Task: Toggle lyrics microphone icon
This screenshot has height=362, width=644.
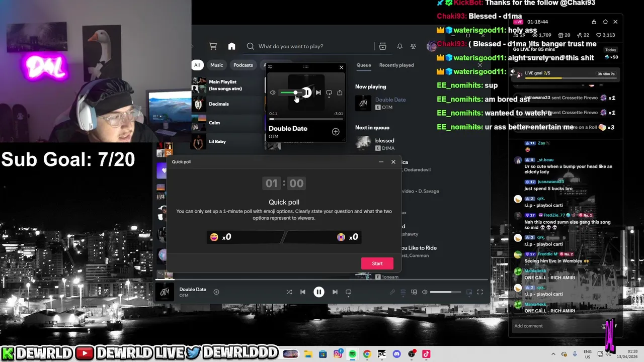Action: (x=392, y=292)
